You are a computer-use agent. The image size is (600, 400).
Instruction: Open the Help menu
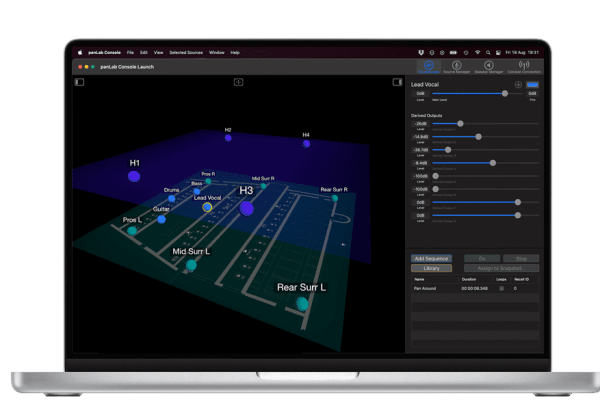(235, 52)
